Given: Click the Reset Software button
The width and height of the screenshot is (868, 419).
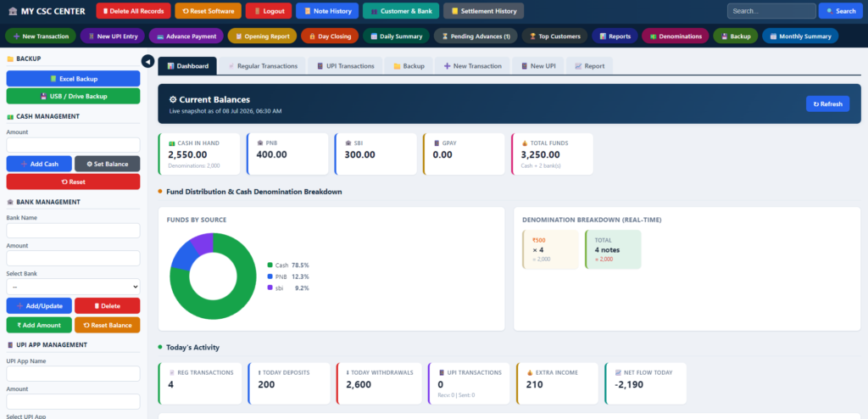Looking at the screenshot, I should 209,11.
